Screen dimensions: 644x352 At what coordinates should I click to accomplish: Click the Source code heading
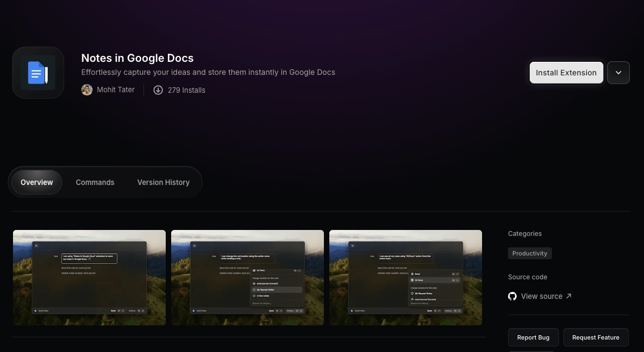pos(528,277)
